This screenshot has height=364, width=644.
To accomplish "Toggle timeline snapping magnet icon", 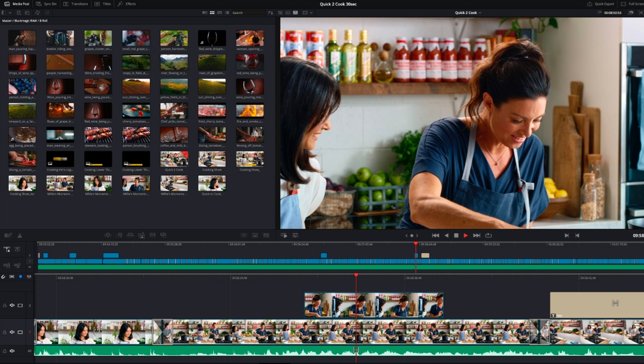I will (4, 277).
